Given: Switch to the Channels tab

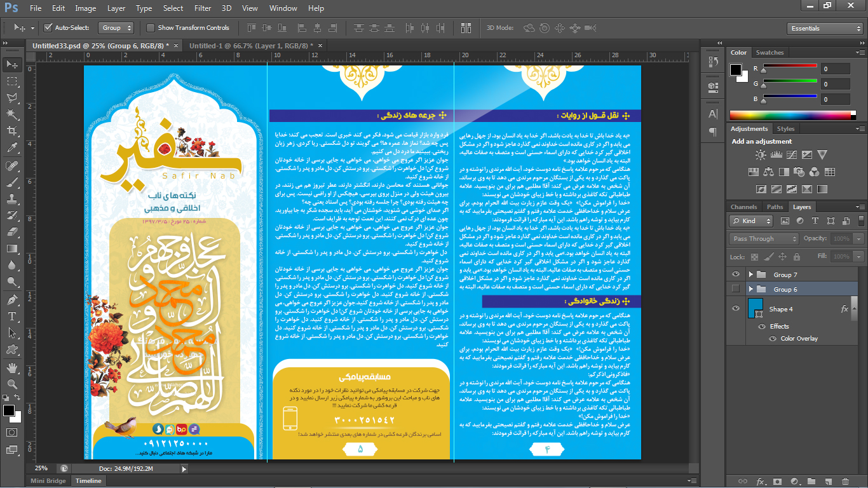Looking at the screenshot, I should [x=743, y=207].
